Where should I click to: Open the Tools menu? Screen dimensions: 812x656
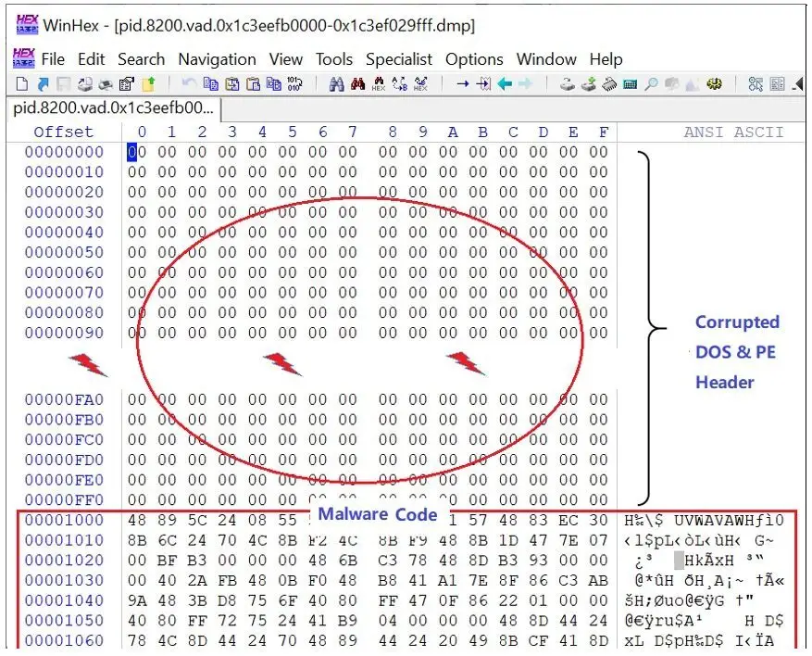click(x=333, y=59)
